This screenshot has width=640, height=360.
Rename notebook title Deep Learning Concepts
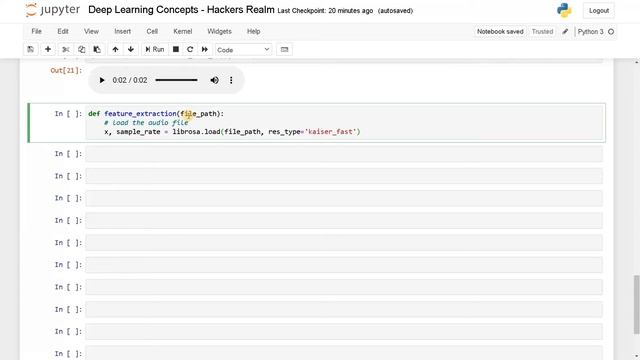[181, 10]
